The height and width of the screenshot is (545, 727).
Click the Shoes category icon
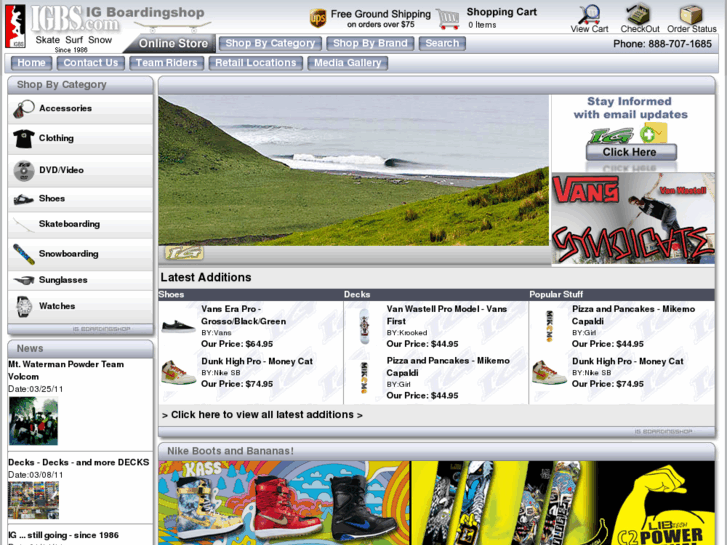point(24,199)
